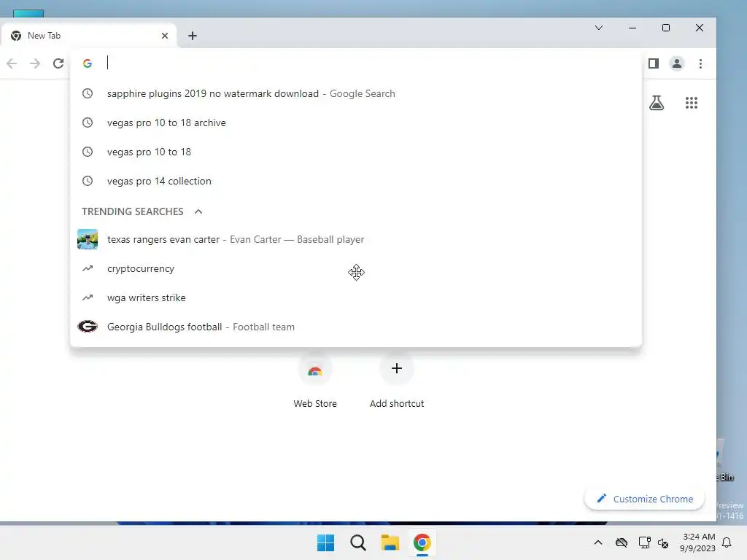Click the clock icon beside sapphire plugins
The image size is (747, 560).
click(88, 93)
